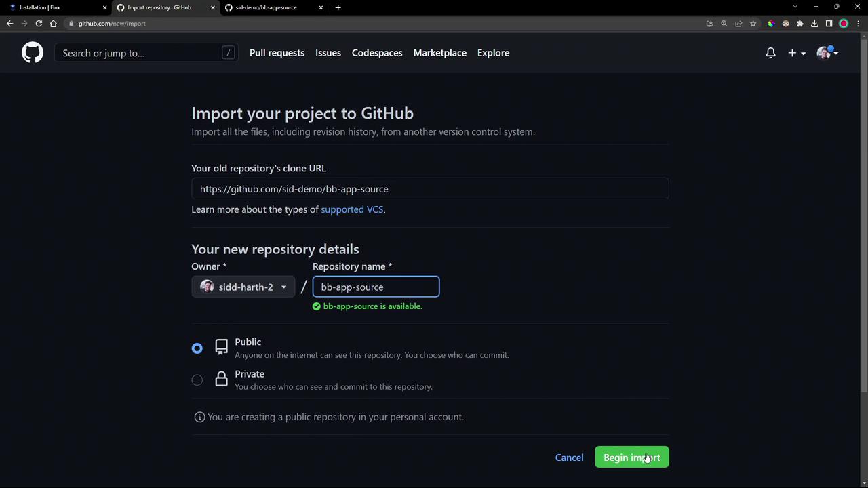Focus the old repository clone URL field
868x488 pixels.
(430, 189)
